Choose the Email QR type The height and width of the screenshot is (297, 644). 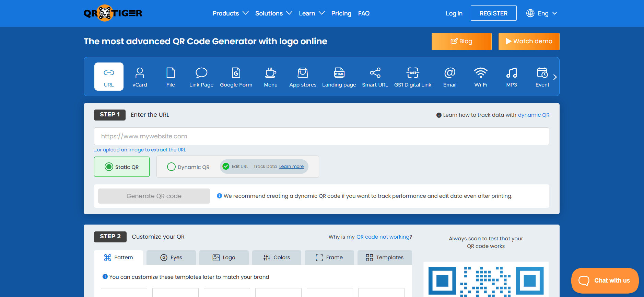point(450,77)
